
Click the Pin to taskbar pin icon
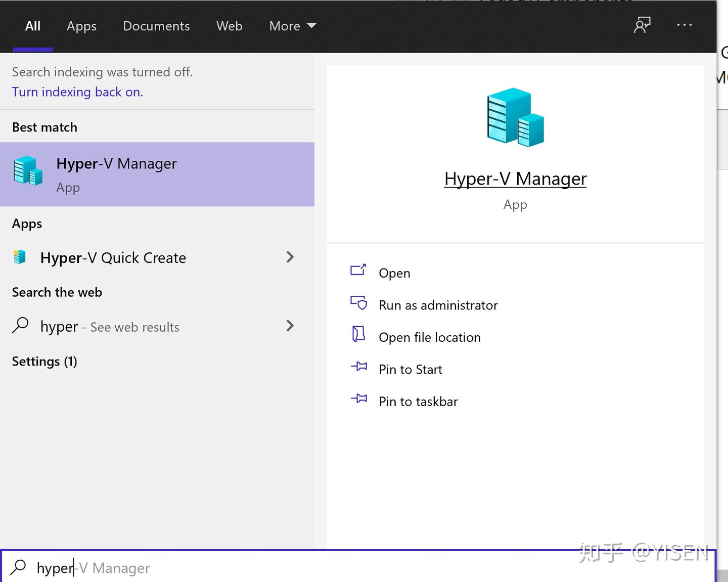(359, 398)
